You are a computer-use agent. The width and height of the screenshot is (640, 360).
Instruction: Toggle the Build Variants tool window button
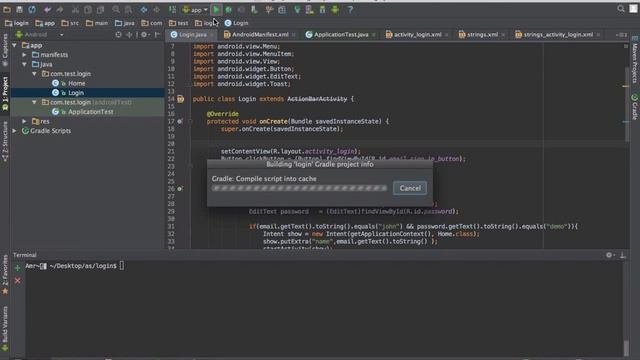(x=5, y=329)
